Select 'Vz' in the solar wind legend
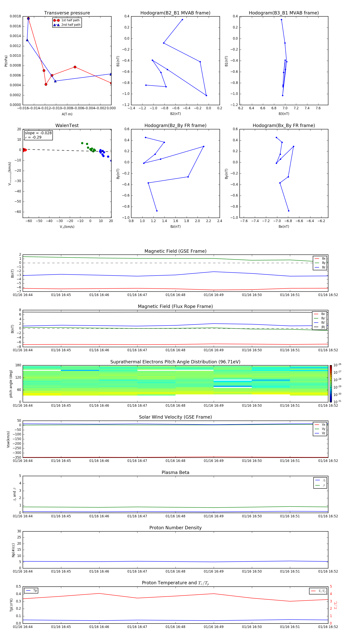351x644 pixels. pos(320,433)
